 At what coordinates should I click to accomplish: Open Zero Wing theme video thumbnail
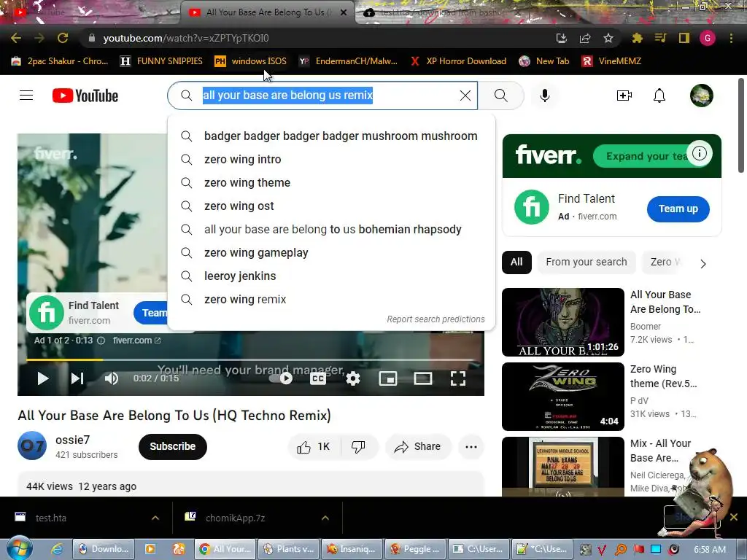(x=562, y=397)
